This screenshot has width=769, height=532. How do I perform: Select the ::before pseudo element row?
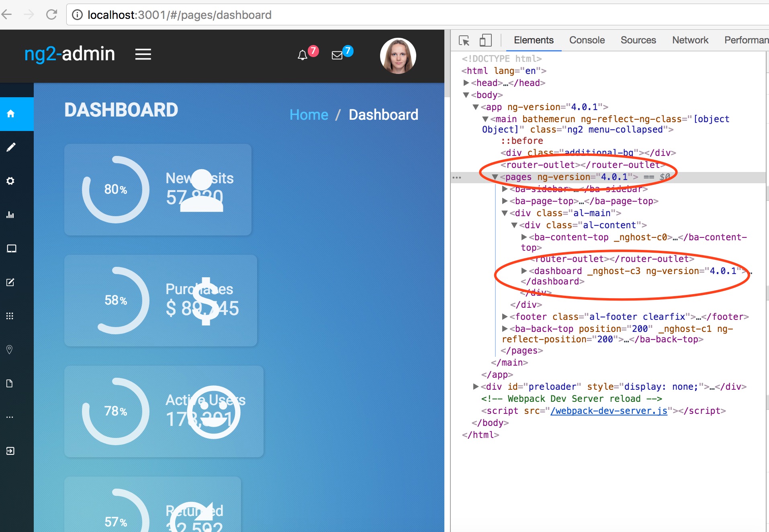(x=522, y=141)
